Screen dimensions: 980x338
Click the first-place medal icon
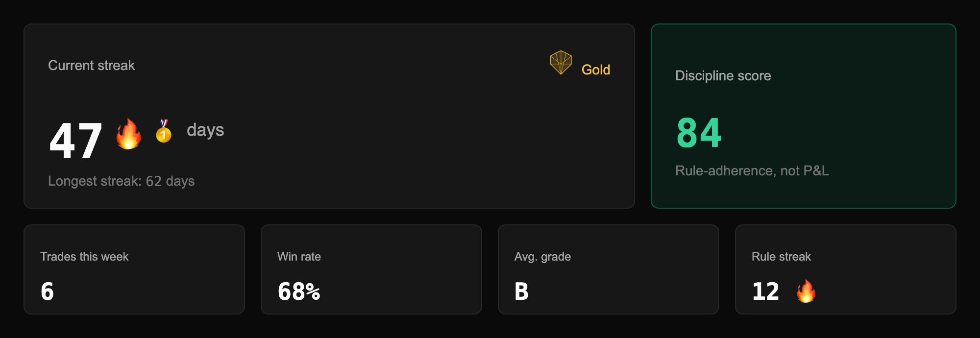164,131
